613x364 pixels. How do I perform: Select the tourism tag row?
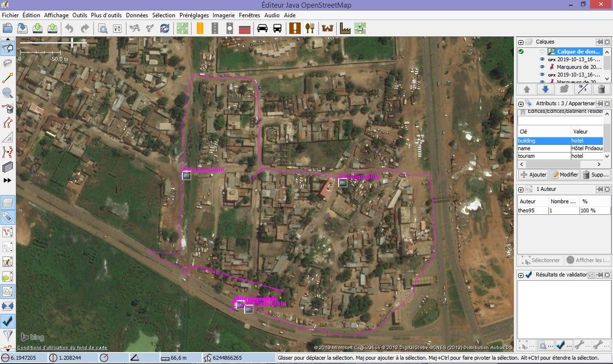560,156
